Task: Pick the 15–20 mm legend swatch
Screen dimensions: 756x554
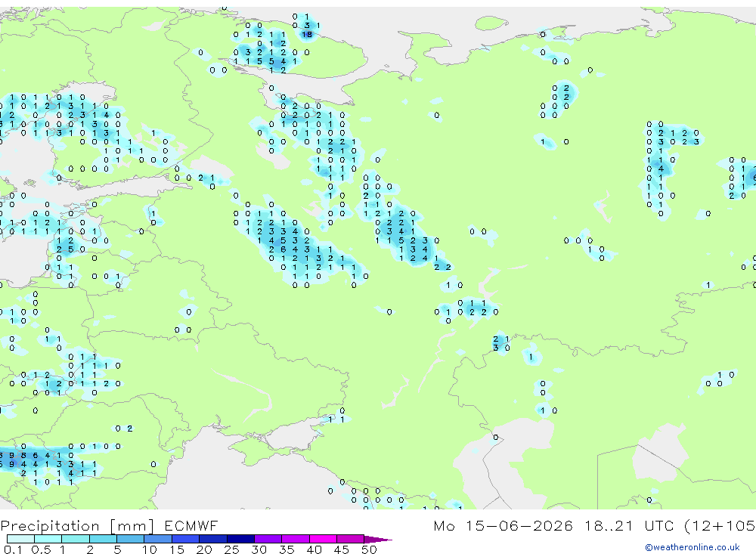Action: pos(185,539)
